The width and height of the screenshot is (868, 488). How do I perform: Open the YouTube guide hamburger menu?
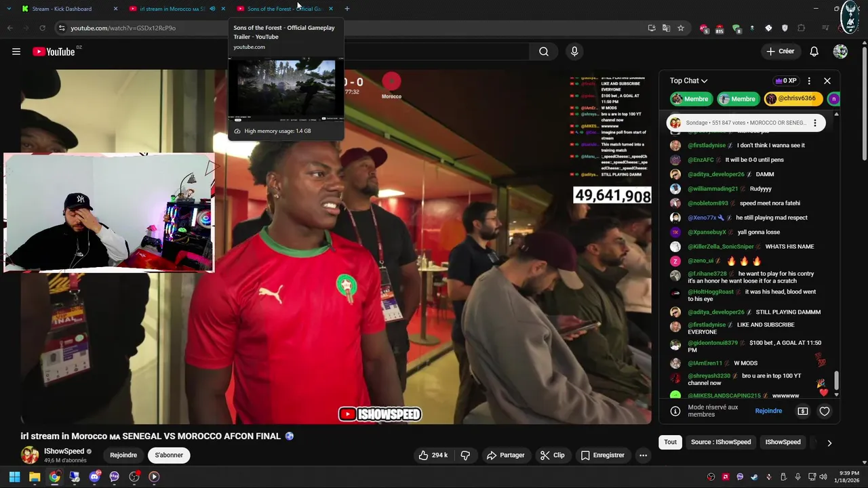[x=16, y=52]
